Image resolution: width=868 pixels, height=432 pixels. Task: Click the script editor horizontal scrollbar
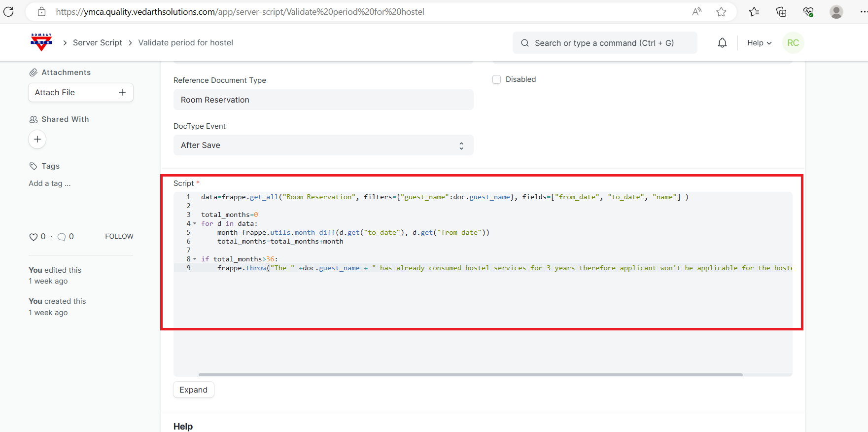click(470, 375)
